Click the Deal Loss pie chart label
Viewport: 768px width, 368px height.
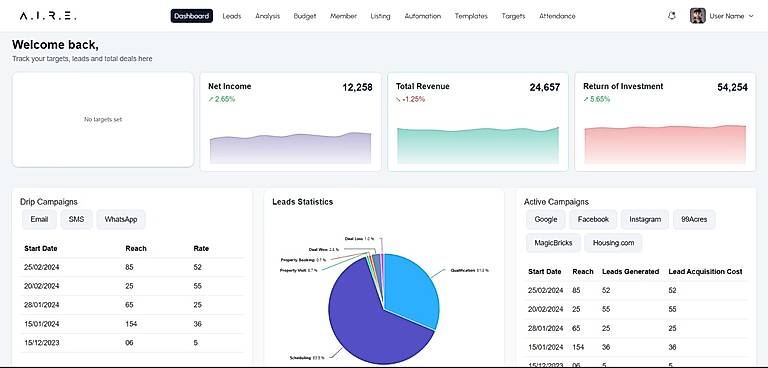(x=359, y=239)
